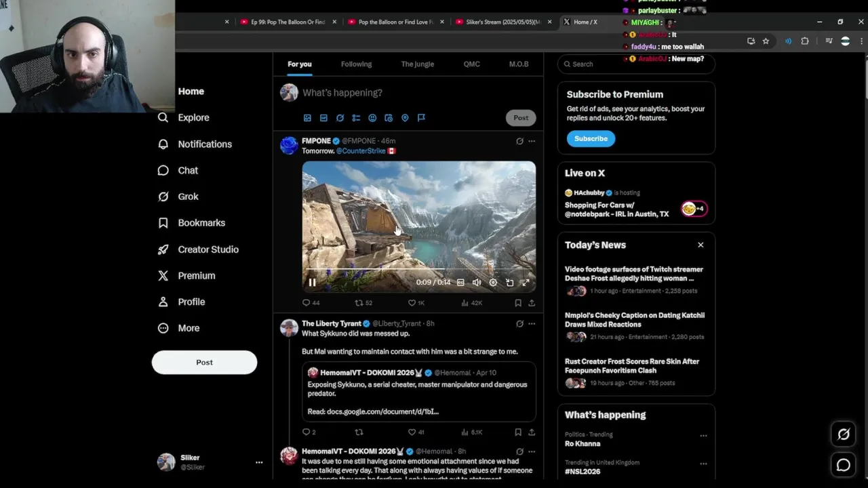Switch to the Following tab
Screen dimensions: 868x488
click(356, 64)
